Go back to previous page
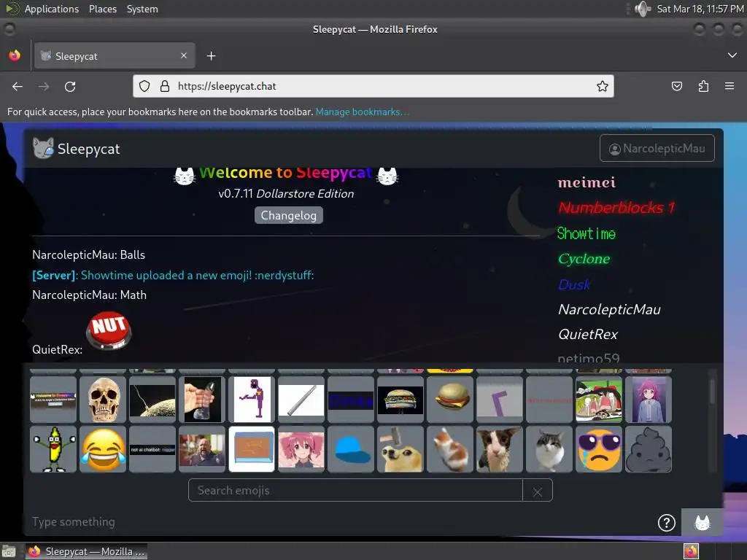 (x=18, y=86)
